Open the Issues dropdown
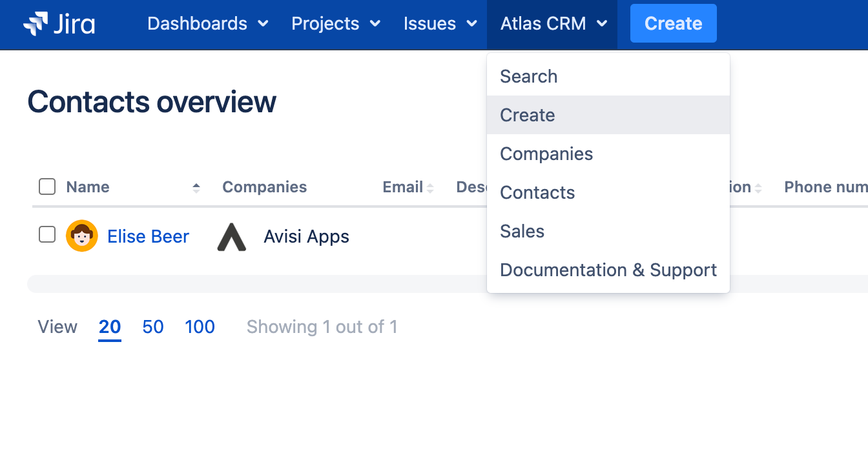This screenshot has height=453, width=868. pos(440,24)
